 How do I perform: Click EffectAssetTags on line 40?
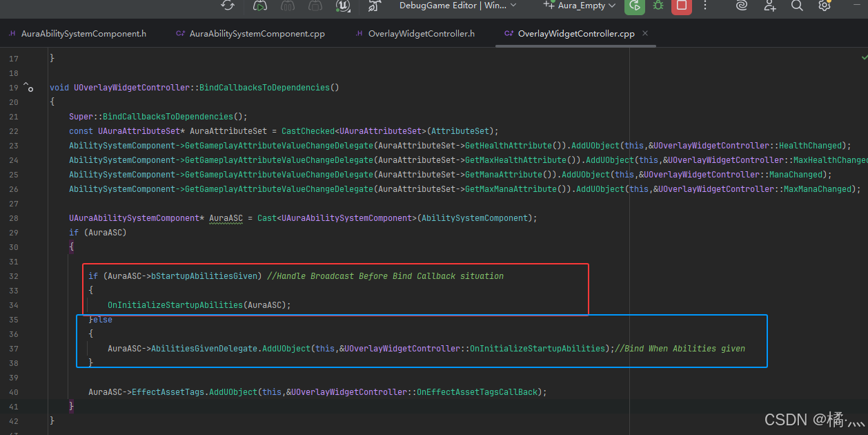pyautogui.click(x=168, y=392)
